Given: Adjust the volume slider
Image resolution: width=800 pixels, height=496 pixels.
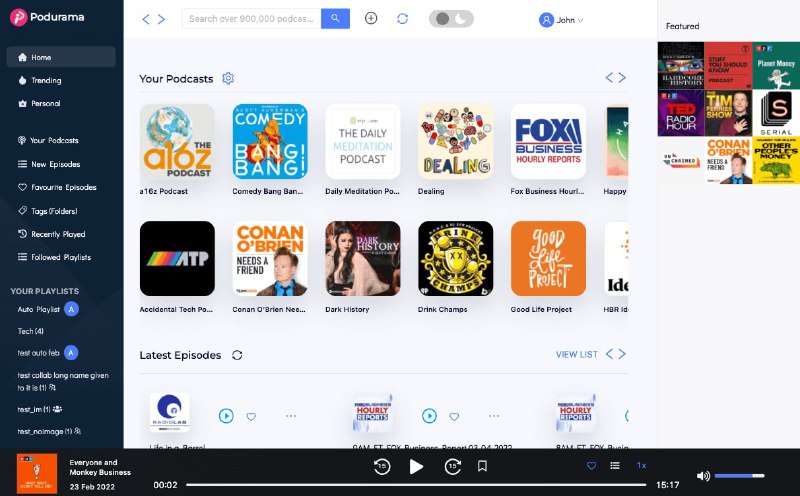Looking at the screenshot, I should [x=740, y=476].
